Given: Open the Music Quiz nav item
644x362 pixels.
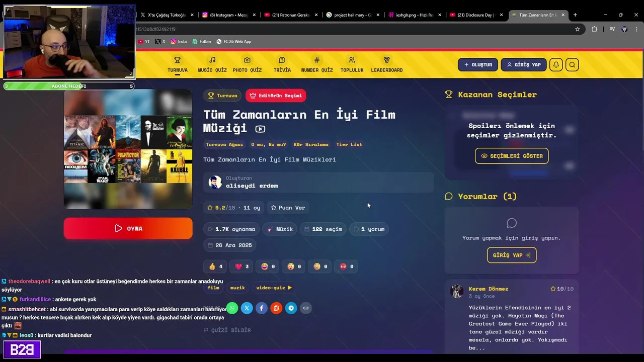Looking at the screenshot, I should pyautogui.click(x=212, y=65).
